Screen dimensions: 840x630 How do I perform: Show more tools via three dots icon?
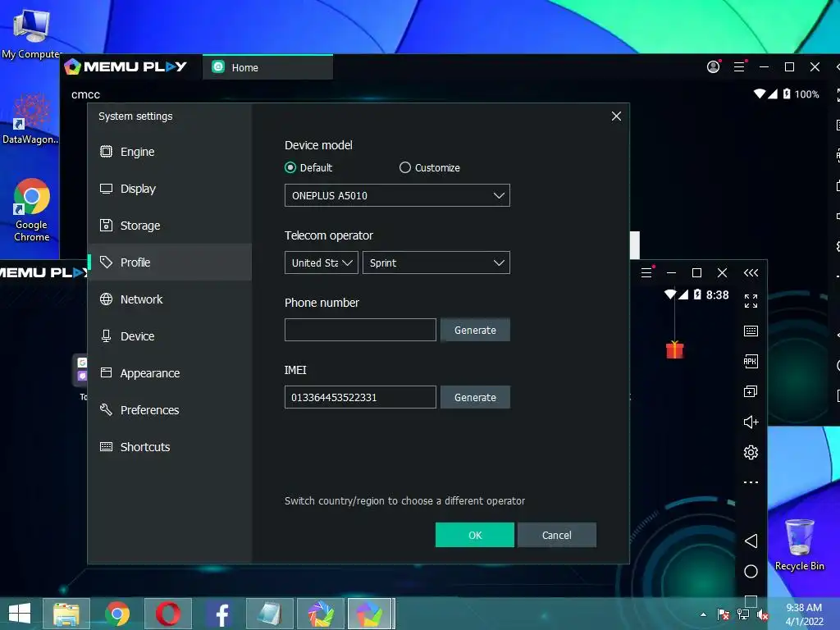[x=751, y=482]
